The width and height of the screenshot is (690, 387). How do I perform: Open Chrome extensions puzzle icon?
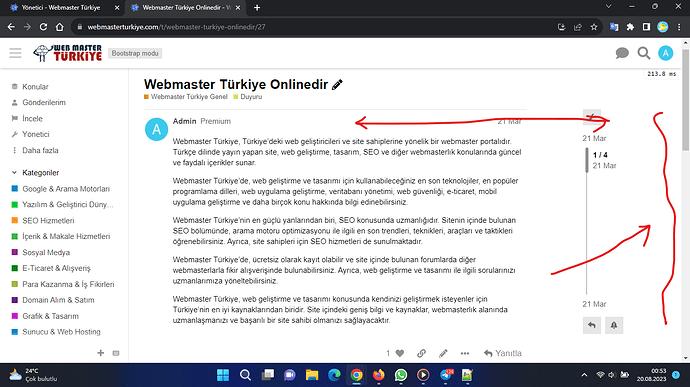(x=630, y=27)
